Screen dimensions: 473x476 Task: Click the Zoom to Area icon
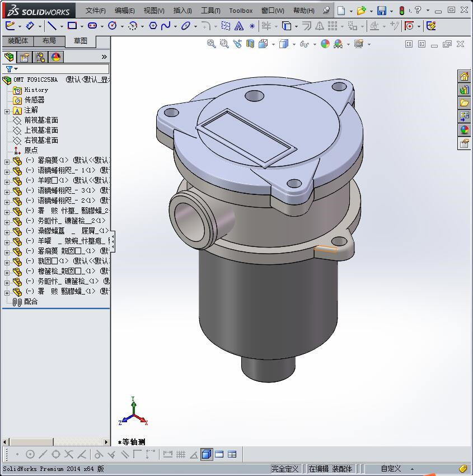click(224, 44)
